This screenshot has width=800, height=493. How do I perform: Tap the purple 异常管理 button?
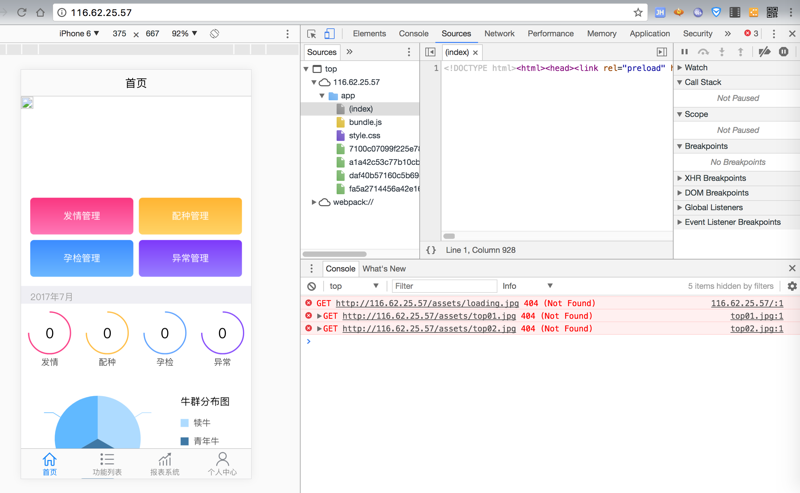[190, 258]
